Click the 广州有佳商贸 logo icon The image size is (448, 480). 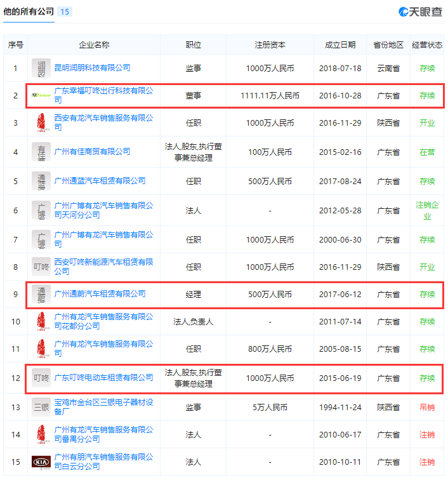(41, 152)
